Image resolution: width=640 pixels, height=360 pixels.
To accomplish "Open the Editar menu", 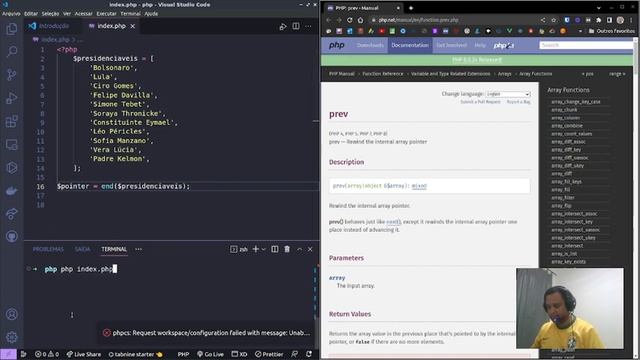I will [x=31, y=13].
